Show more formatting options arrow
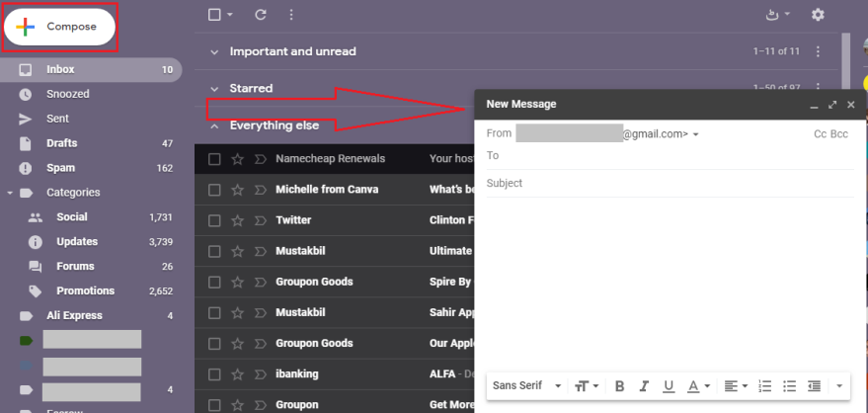The height and width of the screenshot is (413, 868). click(839, 386)
